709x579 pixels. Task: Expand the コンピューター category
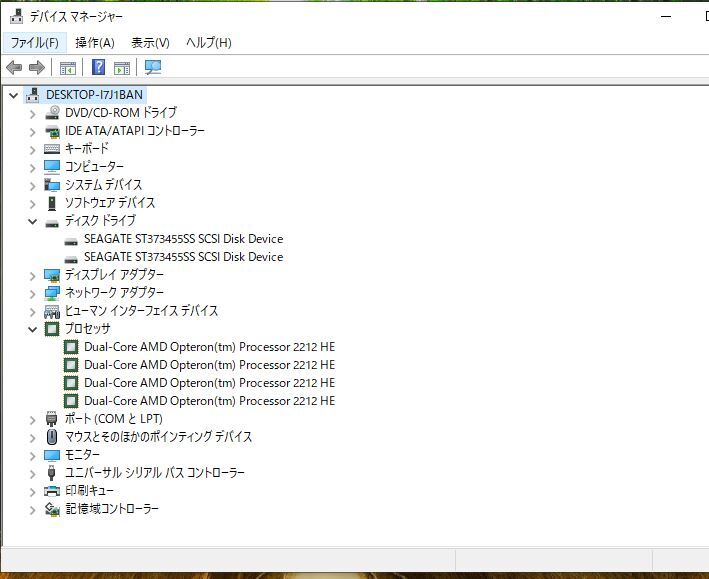point(33,167)
